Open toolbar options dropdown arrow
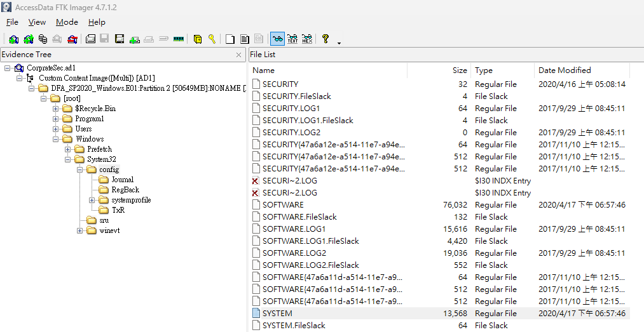The width and height of the screenshot is (644, 332). 339,43
